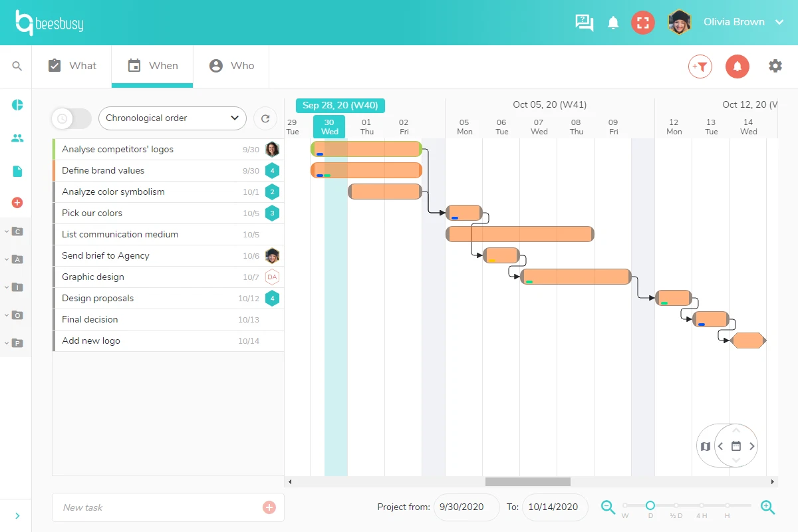
Task: Open notifications via the bell icon in top bar
Action: [612, 22]
